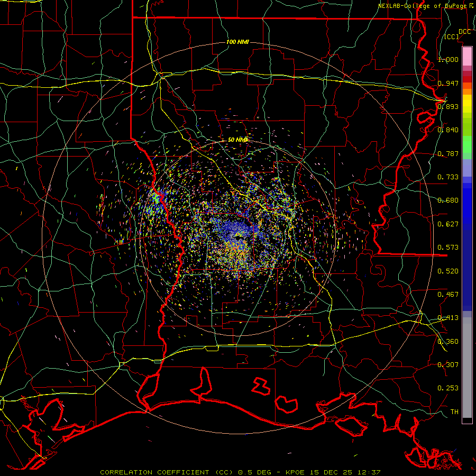Pick the pink segment of the color bar

(x=467, y=56)
